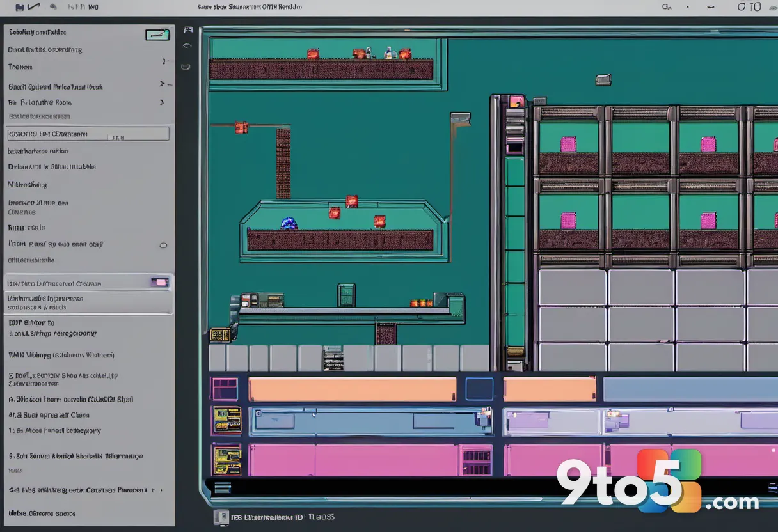Select the long orange clip on the first track
The height and width of the screenshot is (532, 778).
click(353, 389)
